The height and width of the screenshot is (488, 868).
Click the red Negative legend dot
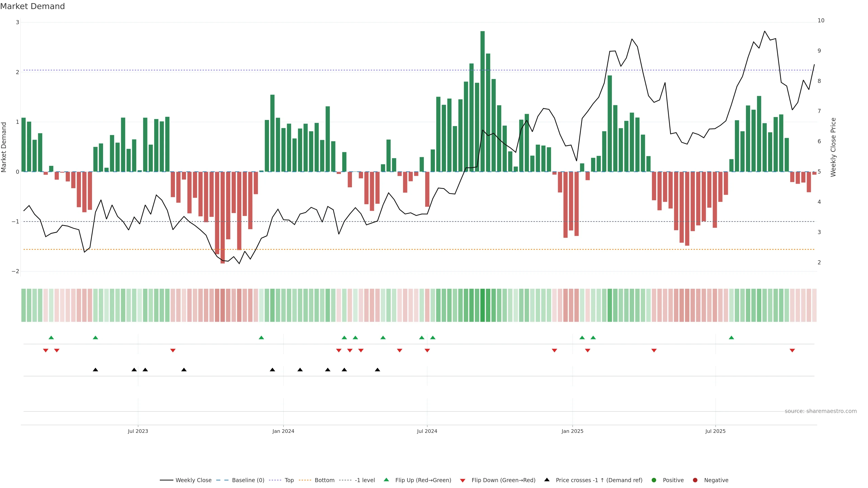coord(695,480)
